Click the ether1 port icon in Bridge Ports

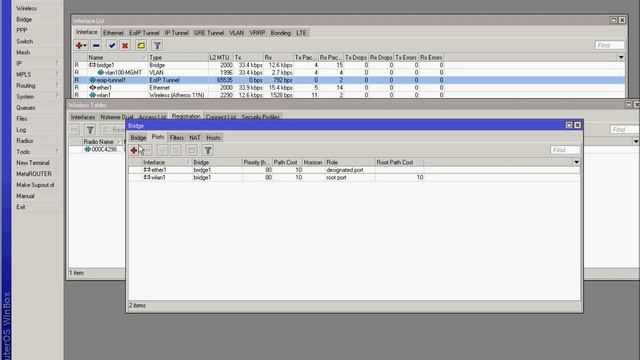[x=147, y=170]
